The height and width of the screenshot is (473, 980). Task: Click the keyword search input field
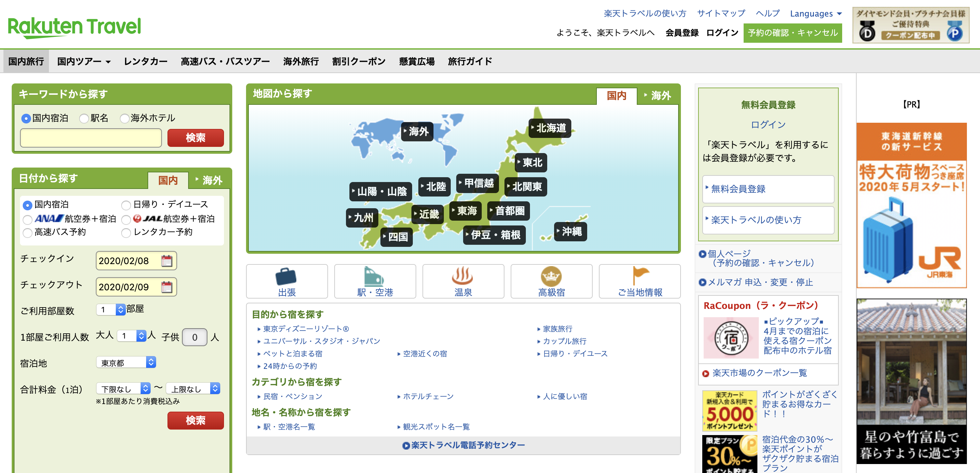point(91,138)
